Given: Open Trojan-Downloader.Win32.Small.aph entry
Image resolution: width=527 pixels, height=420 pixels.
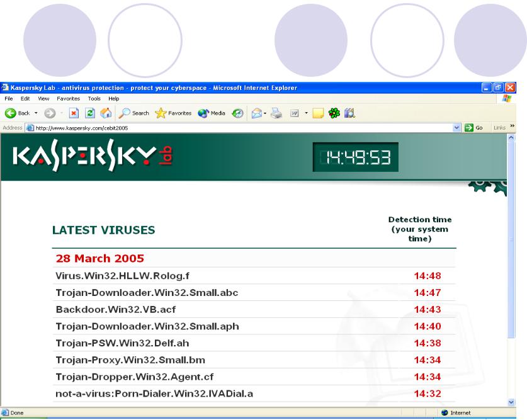Looking at the screenshot, I should [147, 326].
